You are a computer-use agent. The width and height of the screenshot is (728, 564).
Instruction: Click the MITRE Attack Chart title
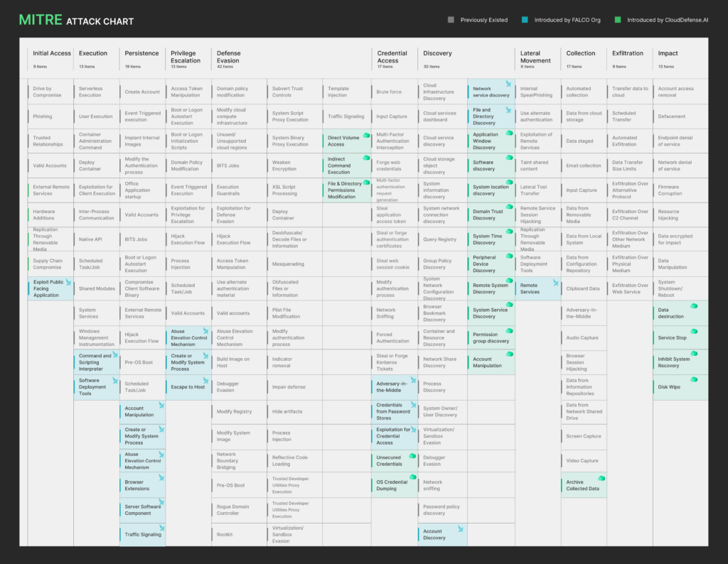[x=76, y=20]
